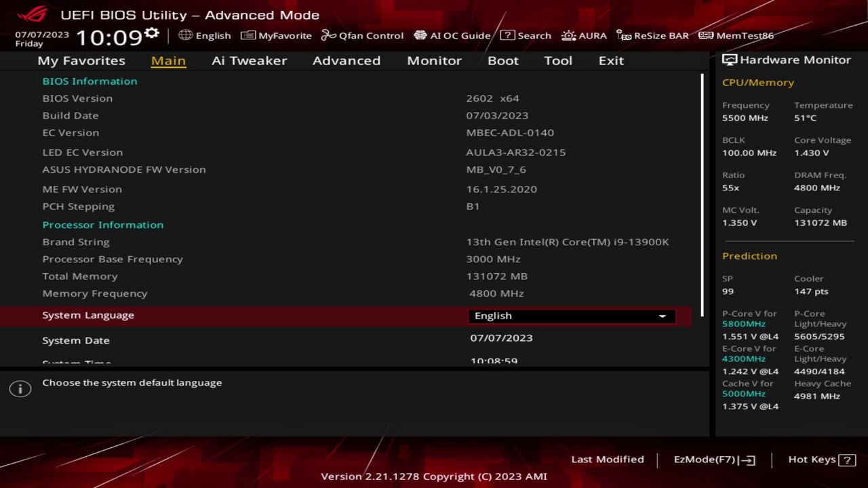
Task: Click the Hardware Monitor screen icon
Action: pyautogui.click(x=730, y=60)
